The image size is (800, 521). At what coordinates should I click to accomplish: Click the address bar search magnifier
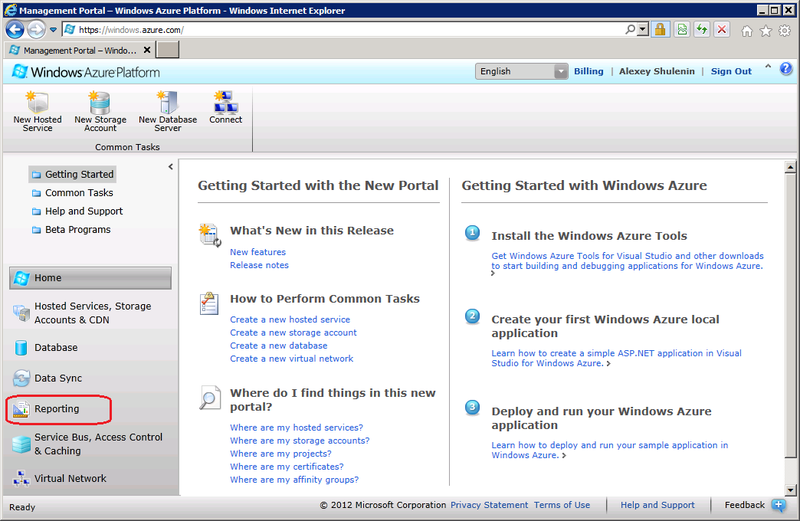(630, 30)
